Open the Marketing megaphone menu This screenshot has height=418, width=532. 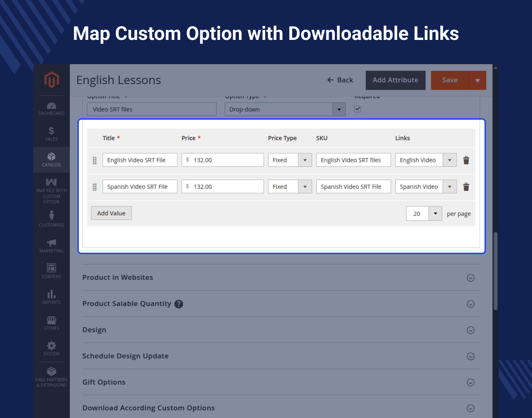coord(51,246)
